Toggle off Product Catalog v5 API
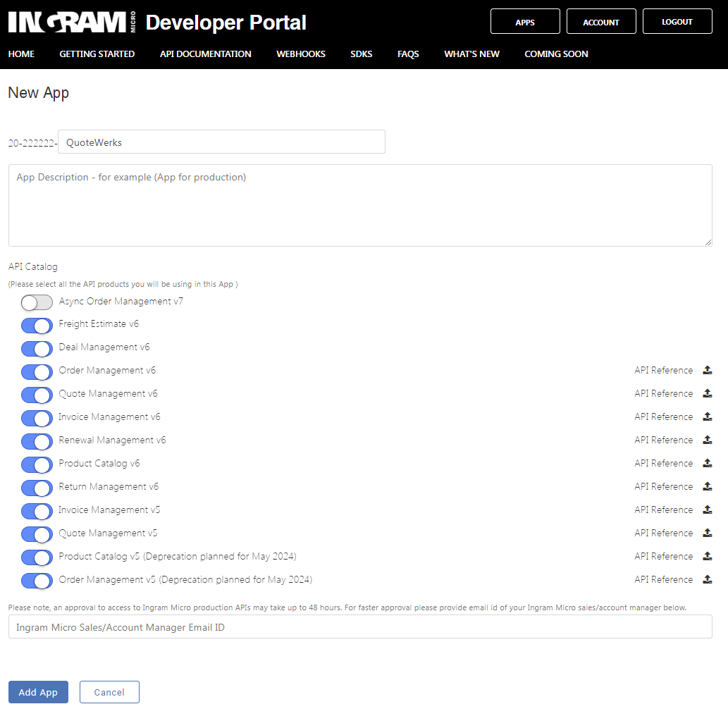728x716 pixels. tap(37, 557)
